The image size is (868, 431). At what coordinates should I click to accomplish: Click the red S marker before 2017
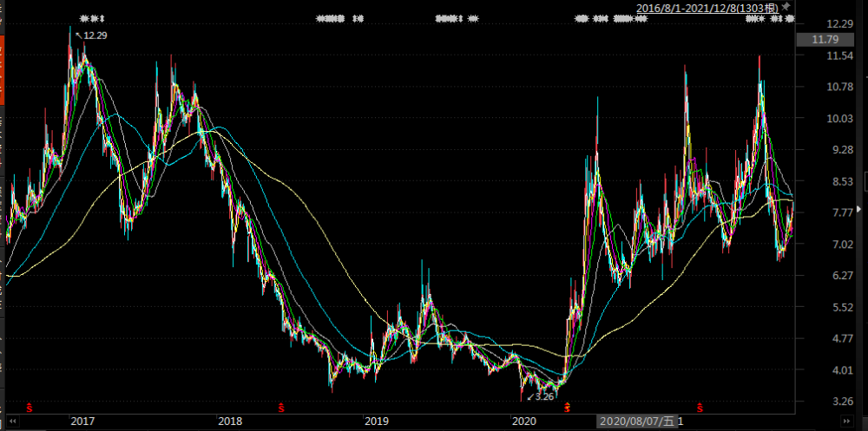click(30, 408)
